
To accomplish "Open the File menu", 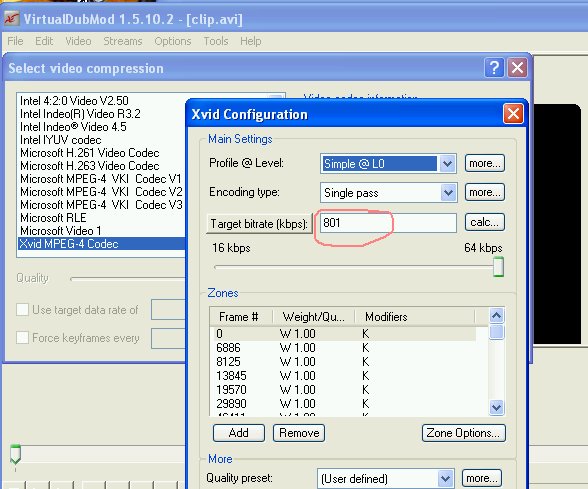I will click(15, 41).
